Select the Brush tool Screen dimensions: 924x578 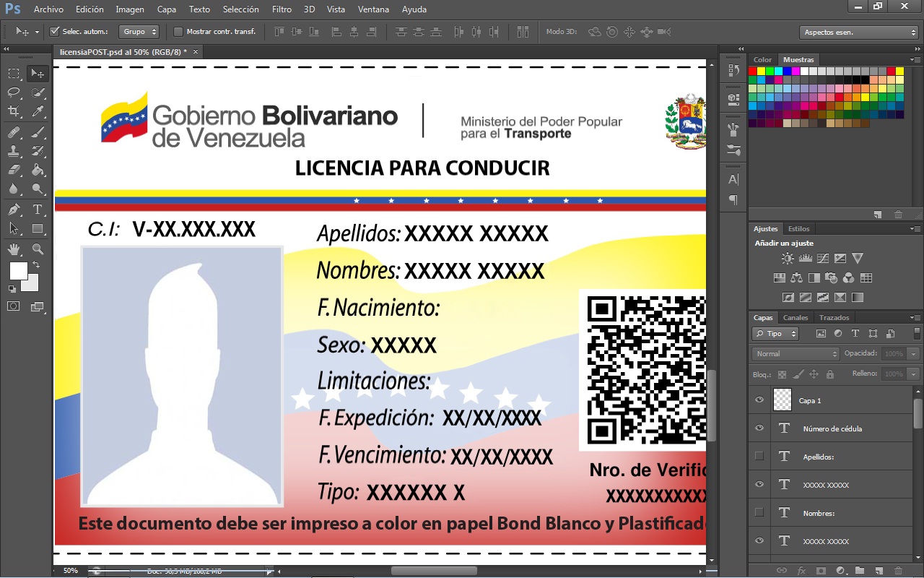38,132
